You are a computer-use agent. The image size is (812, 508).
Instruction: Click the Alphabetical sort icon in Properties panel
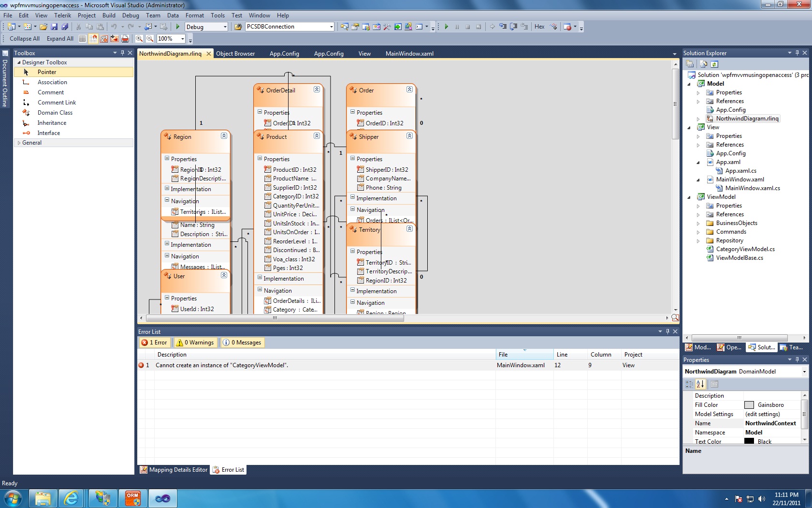point(700,384)
